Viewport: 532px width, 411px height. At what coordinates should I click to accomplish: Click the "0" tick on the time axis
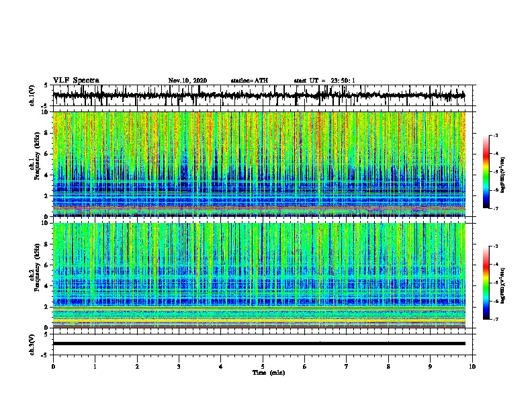coord(53,367)
